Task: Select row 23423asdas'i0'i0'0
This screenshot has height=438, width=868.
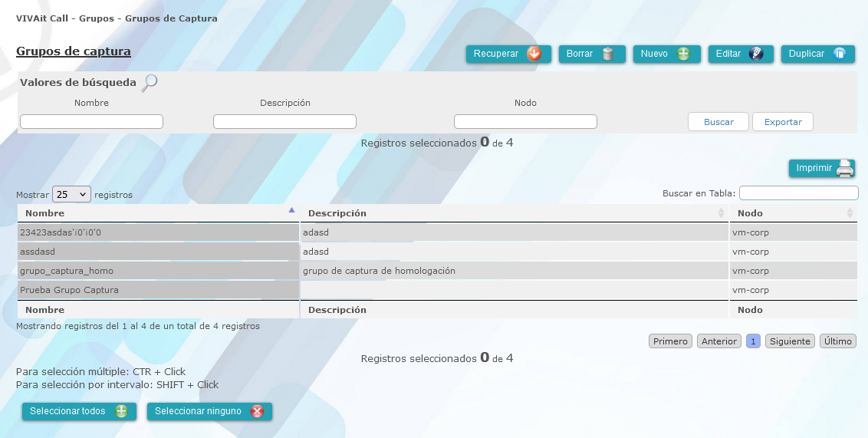Action: [437, 232]
